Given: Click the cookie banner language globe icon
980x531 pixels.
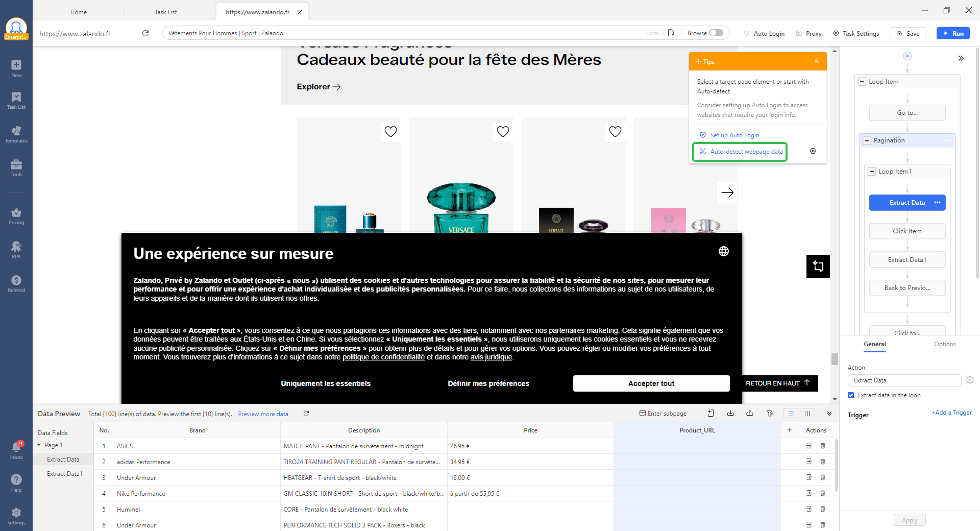Looking at the screenshot, I should (724, 251).
